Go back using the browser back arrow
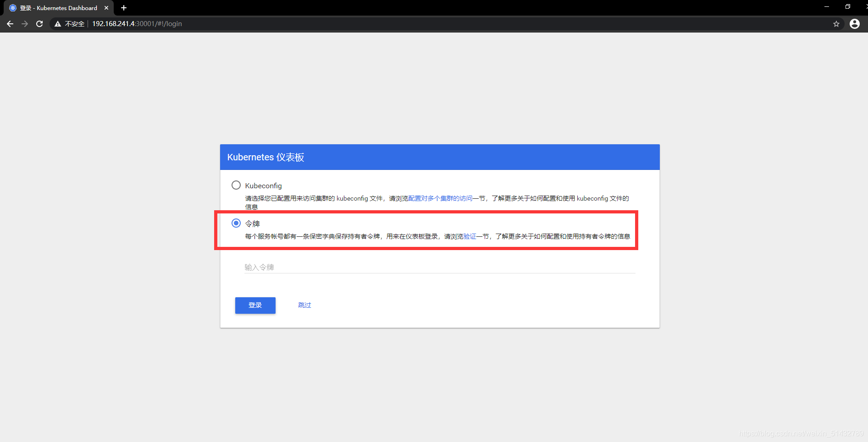The height and width of the screenshot is (442, 868). 10,24
